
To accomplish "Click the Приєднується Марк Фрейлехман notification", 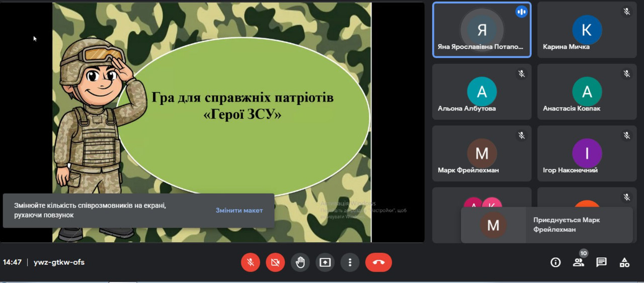I will point(547,225).
